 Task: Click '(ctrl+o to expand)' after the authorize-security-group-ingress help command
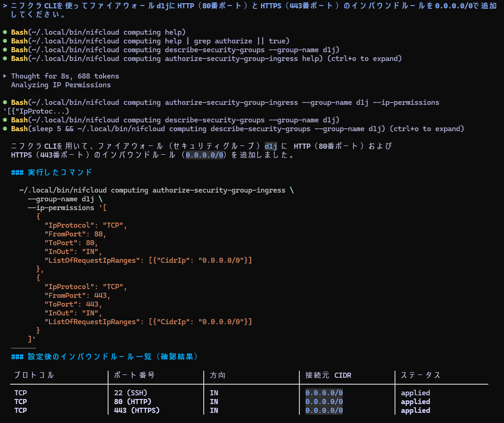[x=364, y=59]
